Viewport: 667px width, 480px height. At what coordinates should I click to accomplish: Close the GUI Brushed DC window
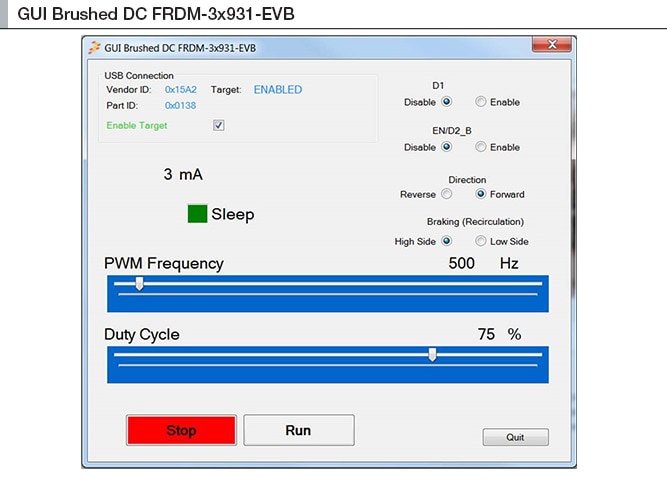[552, 45]
